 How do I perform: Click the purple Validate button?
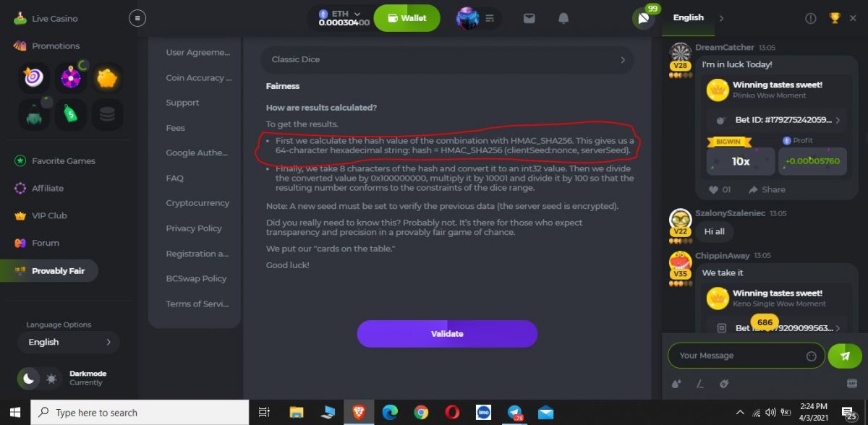(447, 334)
